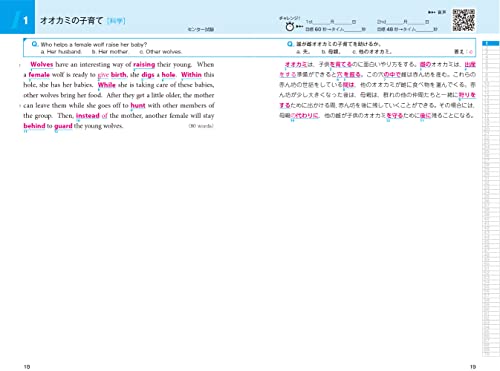The image size is (500, 371).
Task: Click the highlighted word 'hunt'
Action: (138, 105)
